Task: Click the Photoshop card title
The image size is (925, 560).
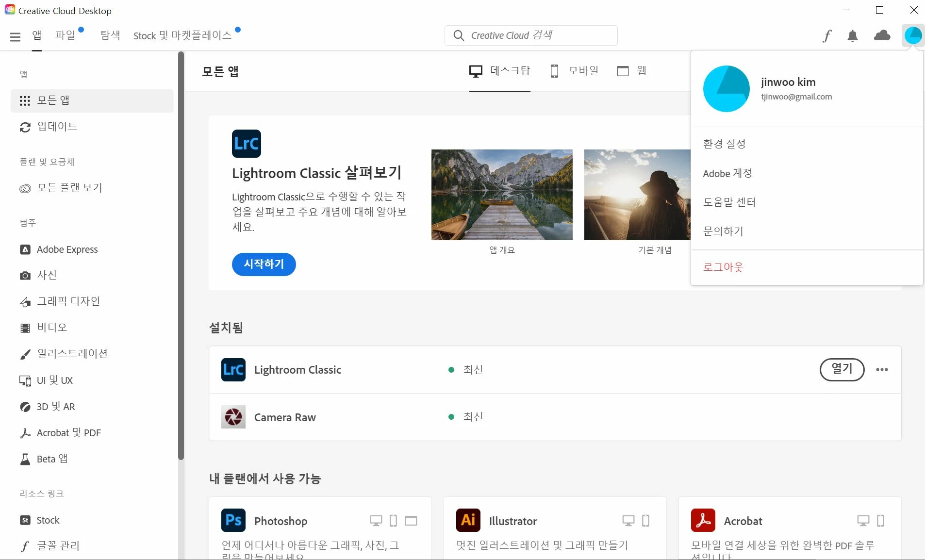Action: 281,521
